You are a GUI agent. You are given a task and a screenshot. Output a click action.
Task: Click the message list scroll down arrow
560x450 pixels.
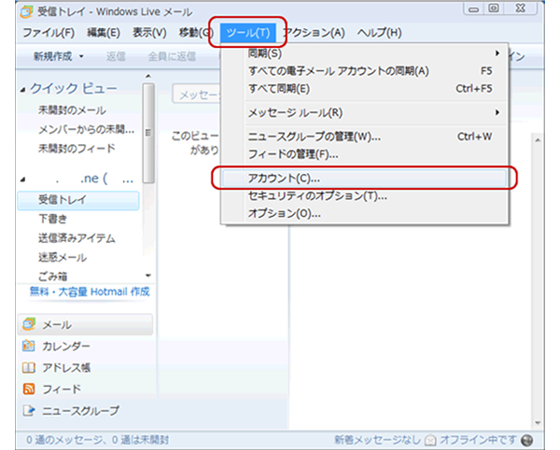click(538, 423)
